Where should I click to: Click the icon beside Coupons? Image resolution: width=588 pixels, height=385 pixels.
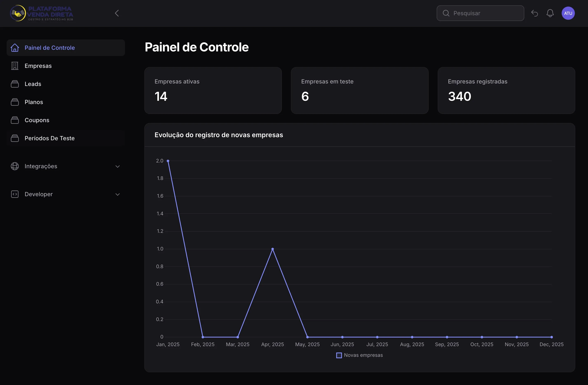click(x=15, y=120)
